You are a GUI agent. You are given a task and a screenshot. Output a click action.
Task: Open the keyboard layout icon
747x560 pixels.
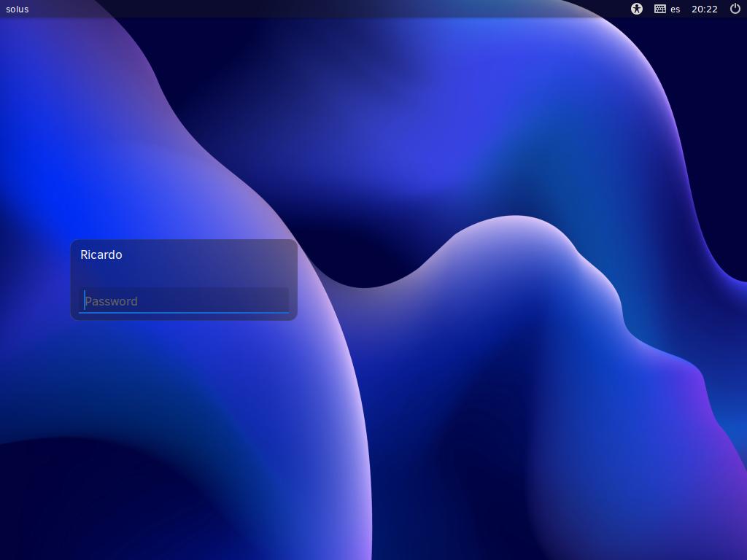pos(659,9)
